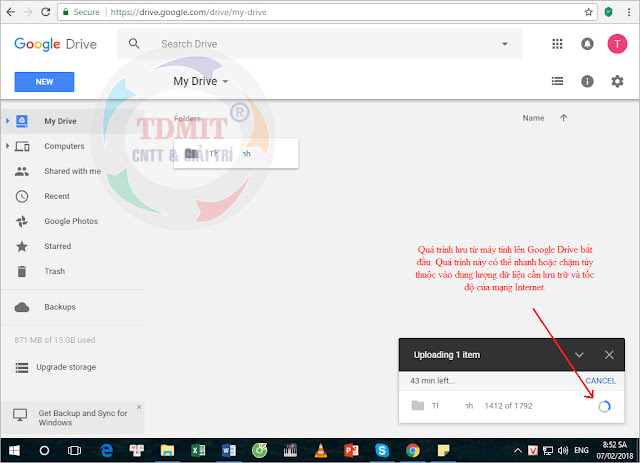Open Excel from the taskbar
This screenshot has width=640, height=463.
pyautogui.click(x=198, y=450)
